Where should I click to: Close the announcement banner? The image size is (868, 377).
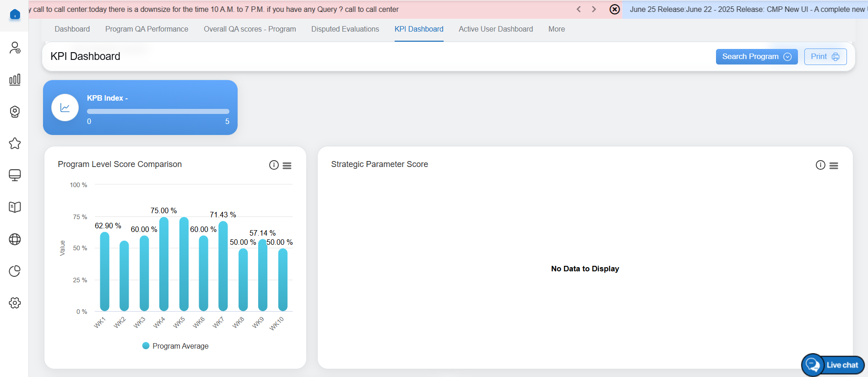(615, 9)
